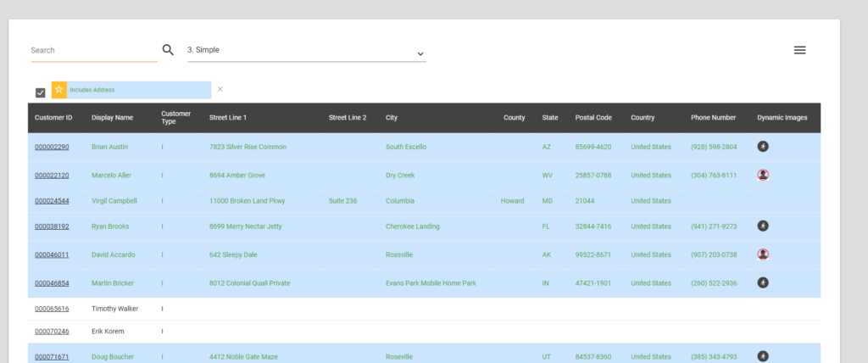Click city South Excello
The image size is (868, 363).
pos(406,147)
